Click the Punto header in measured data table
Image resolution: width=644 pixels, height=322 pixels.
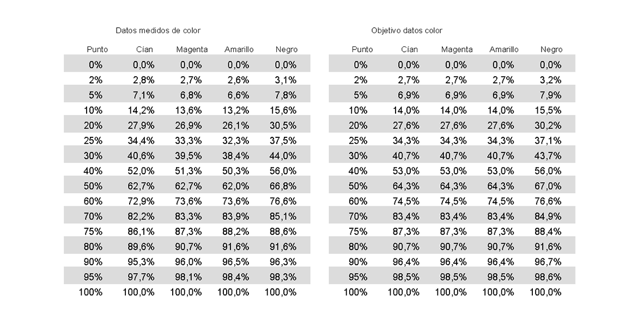pos(97,49)
